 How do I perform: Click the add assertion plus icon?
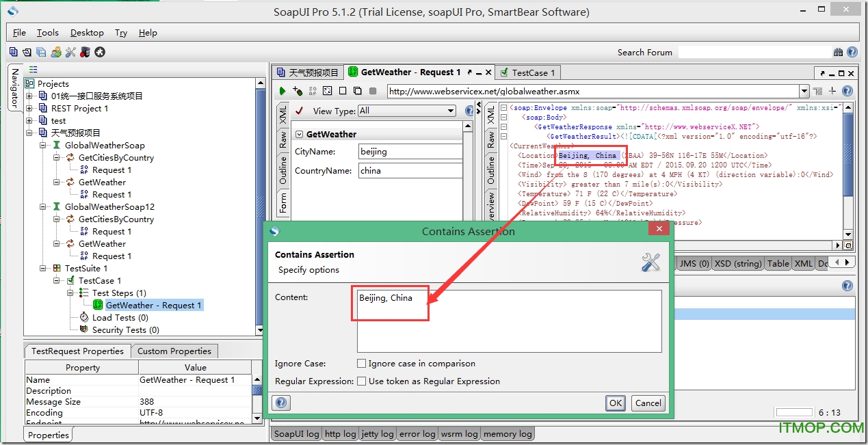pyautogui.click(x=298, y=91)
